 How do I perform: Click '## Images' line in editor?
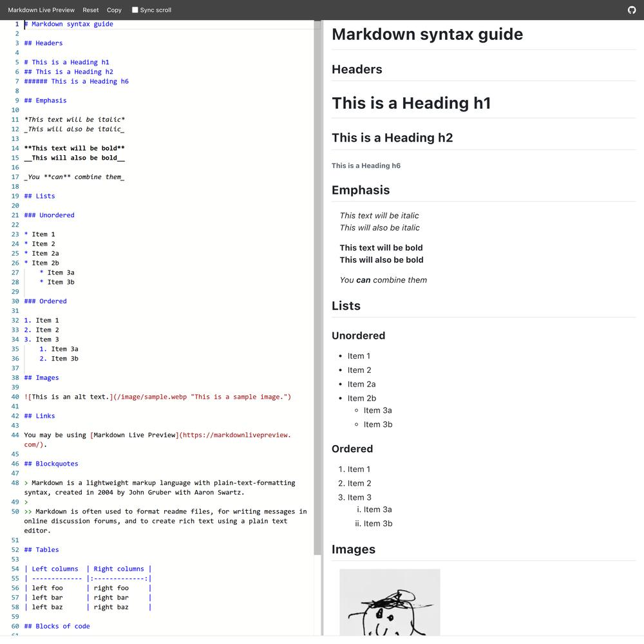[x=41, y=378]
